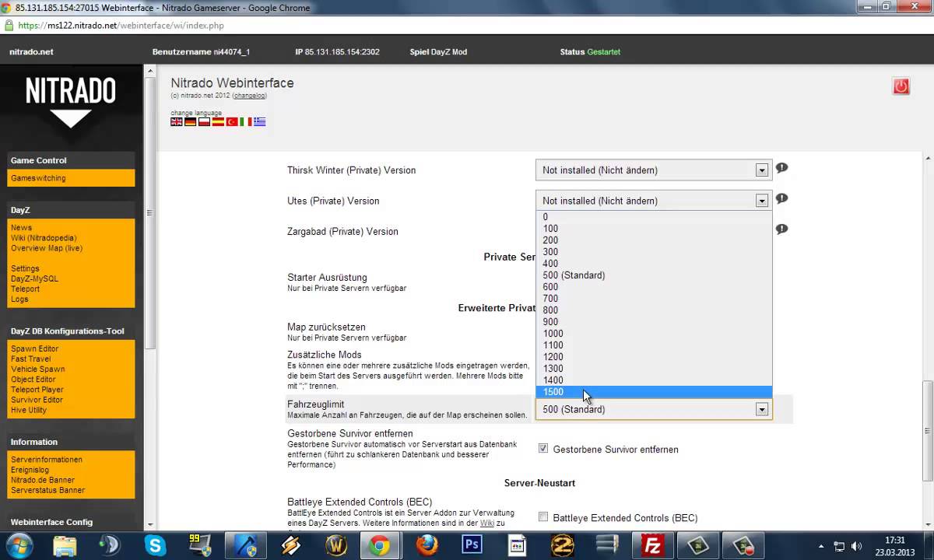Screen dimensions: 934x560
Task: Switch language via the Polish flag
Action: pos(204,122)
